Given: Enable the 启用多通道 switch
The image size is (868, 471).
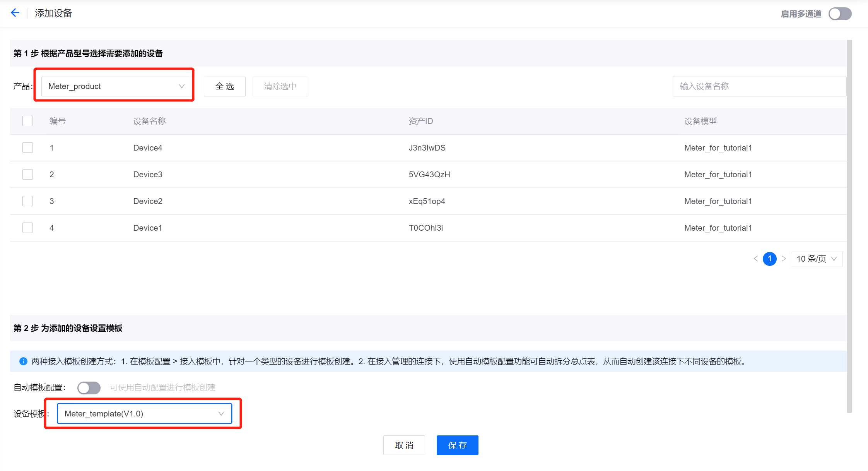Looking at the screenshot, I should pos(840,14).
